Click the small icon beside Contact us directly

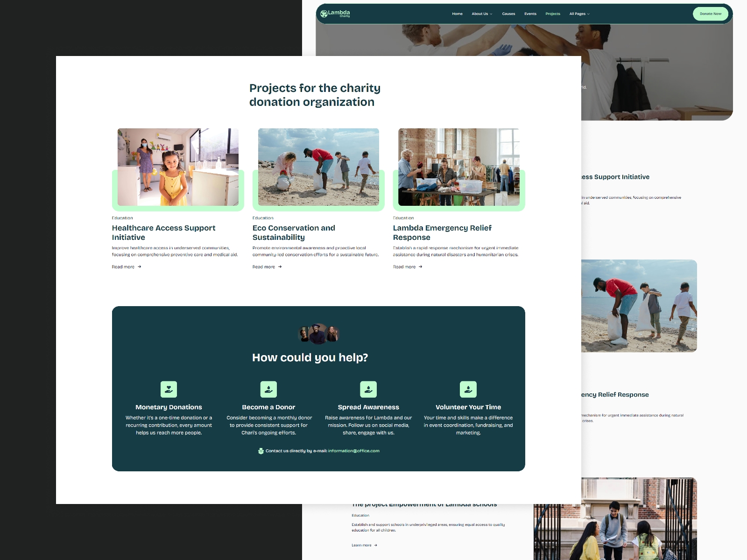(261, 451)
